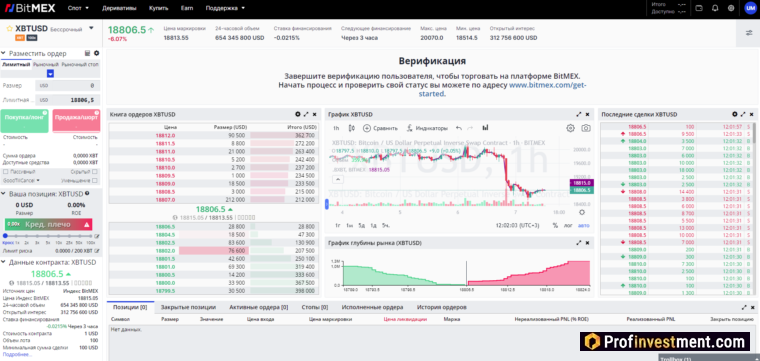Toggle the chart's auto scale
The width and height of the screenshot is (760, 361).
584,225
